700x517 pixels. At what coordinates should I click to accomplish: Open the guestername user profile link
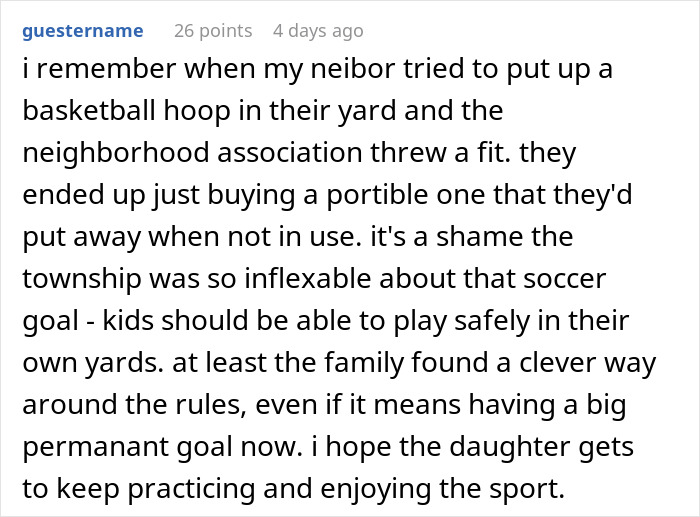tap(81, 31)
